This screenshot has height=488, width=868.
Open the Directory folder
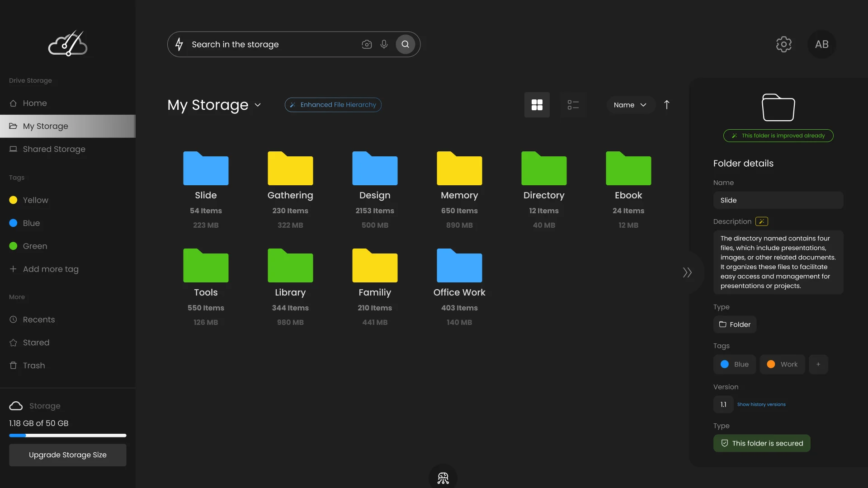point(544,168)
